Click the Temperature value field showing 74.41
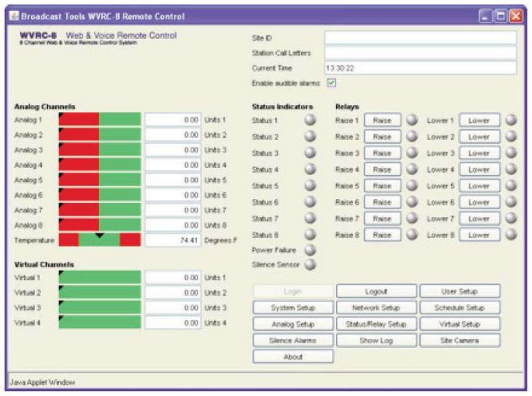 173,240
